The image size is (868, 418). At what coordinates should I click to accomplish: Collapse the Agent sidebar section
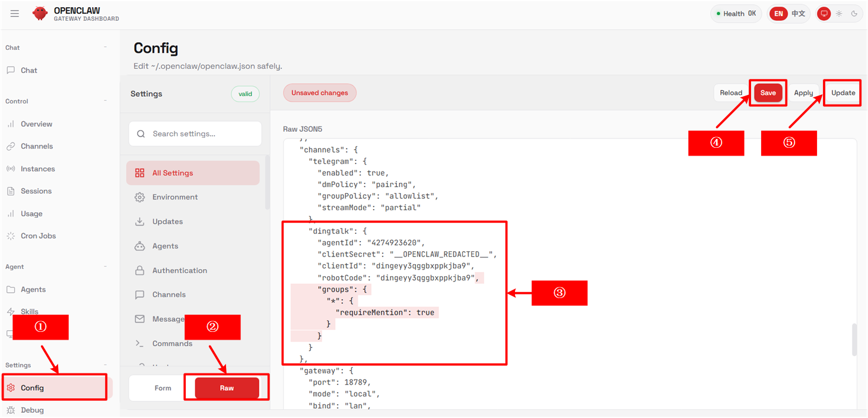[106, 267]
